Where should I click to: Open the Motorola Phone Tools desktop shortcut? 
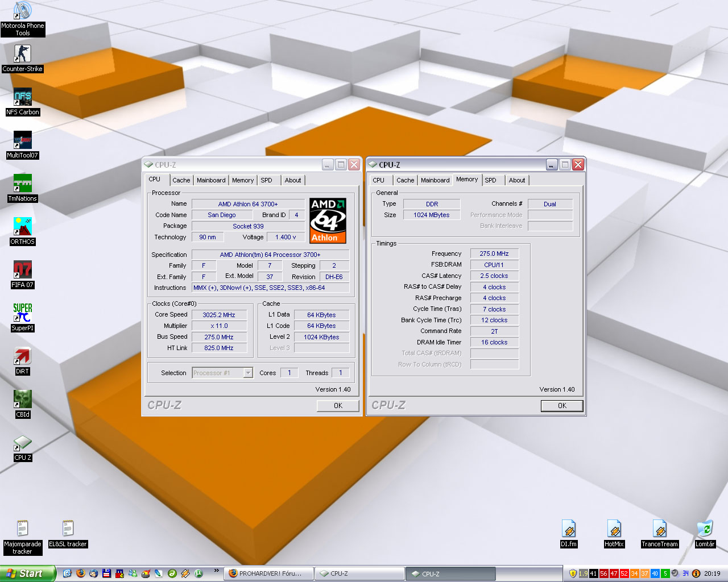(x=22, y=19)
